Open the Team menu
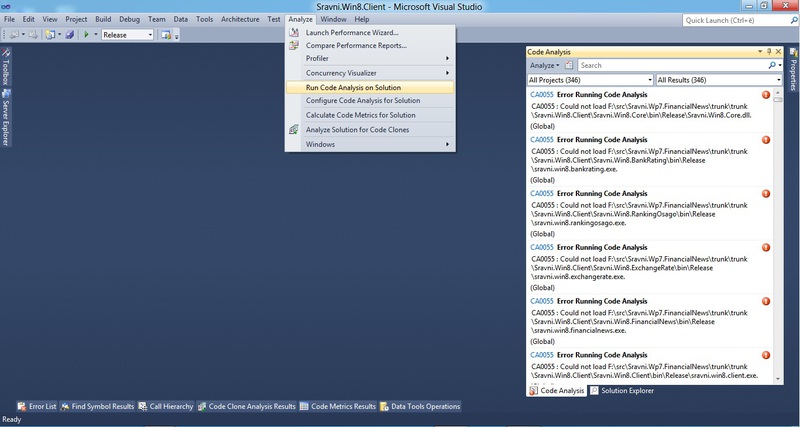The image size is (800, 427). [x=157, y=19]
